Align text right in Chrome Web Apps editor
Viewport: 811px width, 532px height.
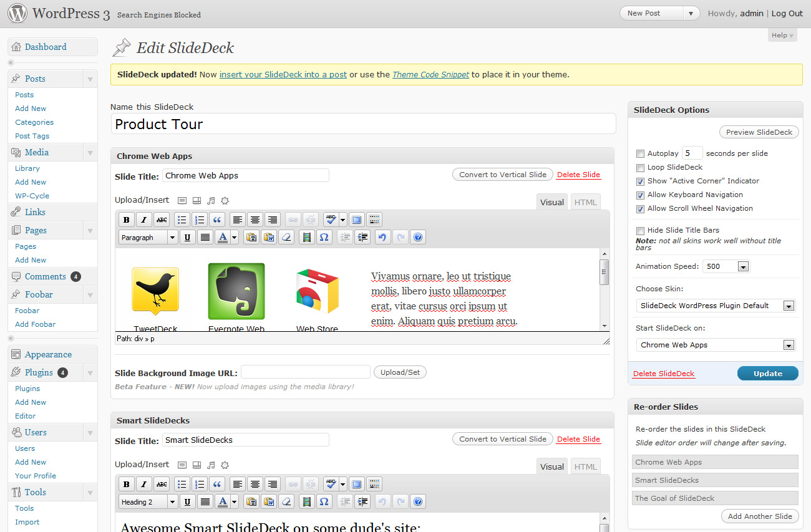tap(272, 220)
